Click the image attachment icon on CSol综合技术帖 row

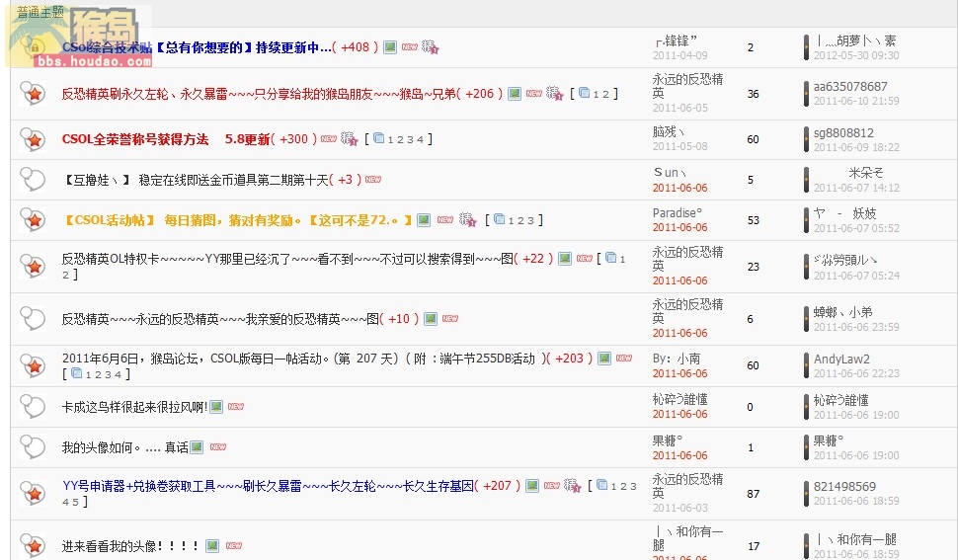click(x=390, y=47)
